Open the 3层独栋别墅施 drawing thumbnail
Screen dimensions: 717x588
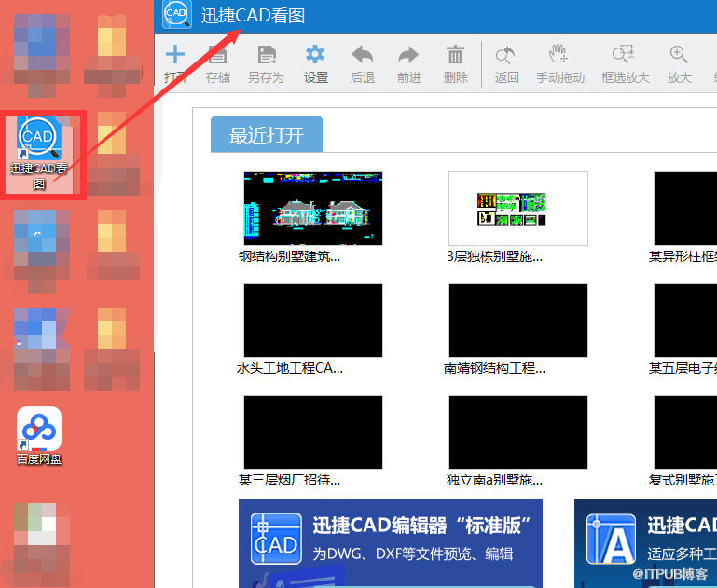(x=518, y=209)
